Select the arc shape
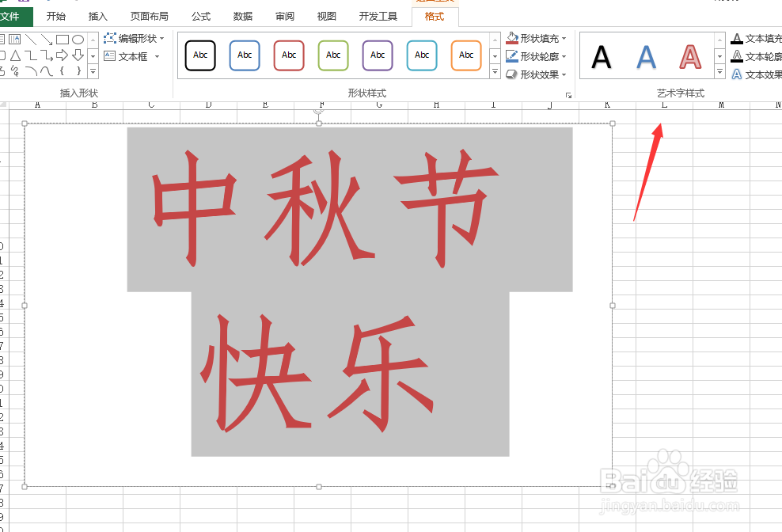Image resolution: width=782 pixels, height=532 pixels. (x=31, y=71)
